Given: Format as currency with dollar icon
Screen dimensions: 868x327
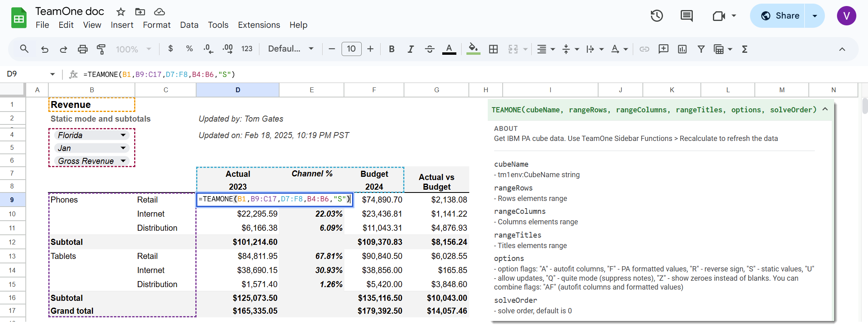Looking at the screenshot, I should pos(171,49).
